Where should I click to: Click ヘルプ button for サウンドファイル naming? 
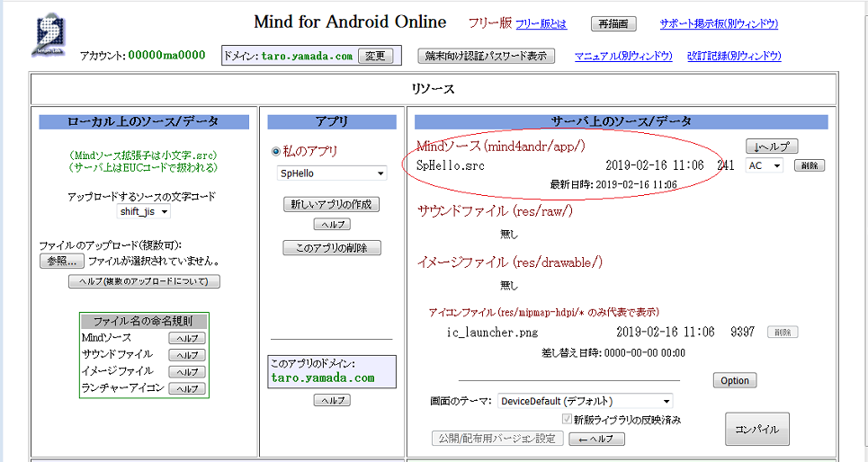187,355
